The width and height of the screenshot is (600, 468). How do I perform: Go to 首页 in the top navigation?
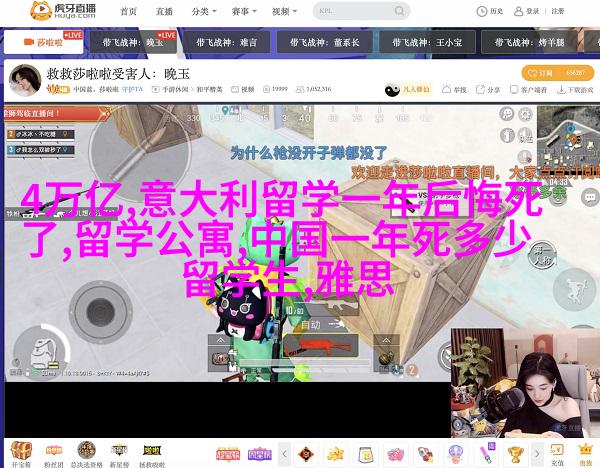click(128, 11)
